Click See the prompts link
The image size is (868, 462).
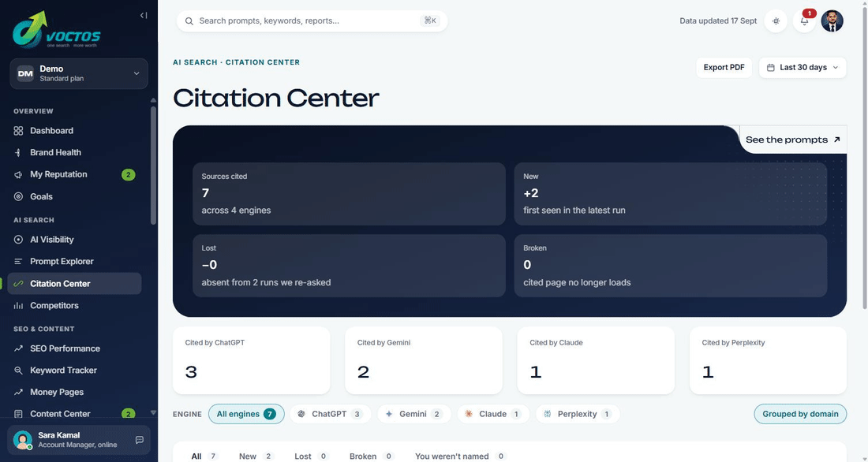pos(793,140)
